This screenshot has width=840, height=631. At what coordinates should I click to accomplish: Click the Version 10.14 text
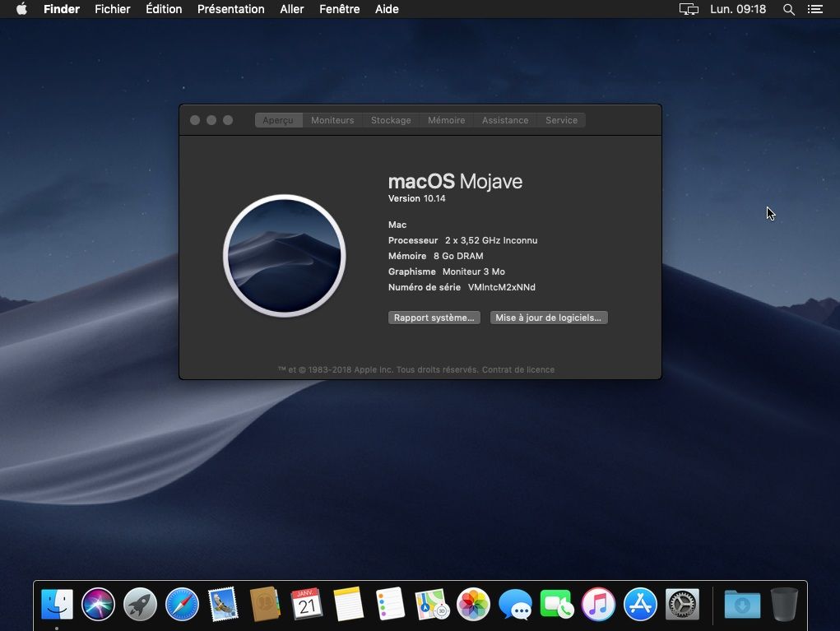click(417, 198)
